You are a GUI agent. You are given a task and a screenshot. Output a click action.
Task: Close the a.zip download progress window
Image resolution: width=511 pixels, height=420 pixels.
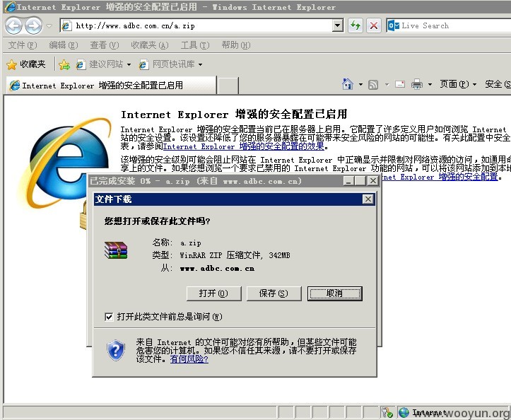(x=372, y=180)
